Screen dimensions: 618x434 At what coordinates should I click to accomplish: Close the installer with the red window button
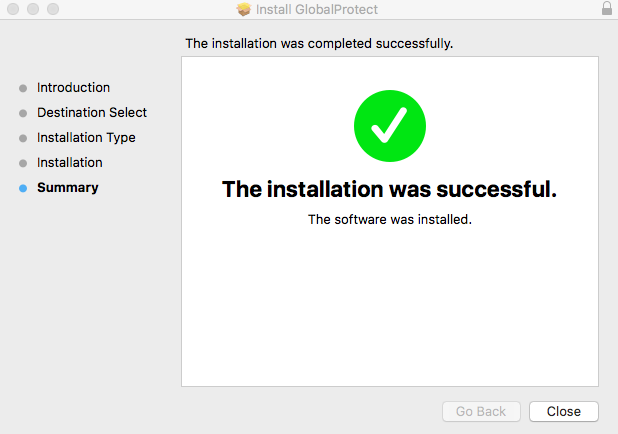point(13,9)
